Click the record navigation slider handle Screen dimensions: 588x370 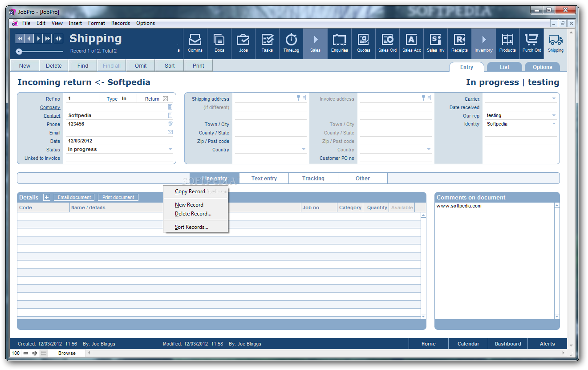pos(19,51)
